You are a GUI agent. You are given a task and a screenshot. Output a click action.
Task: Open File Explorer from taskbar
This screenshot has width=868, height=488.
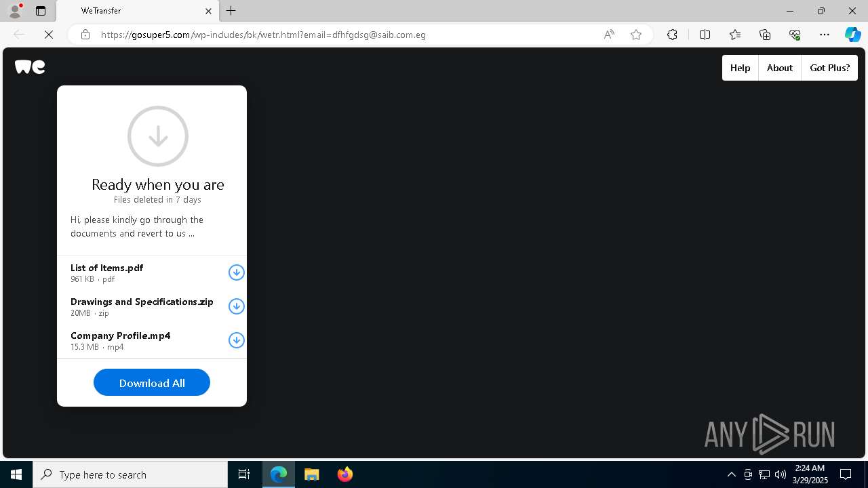coord(312,474)
